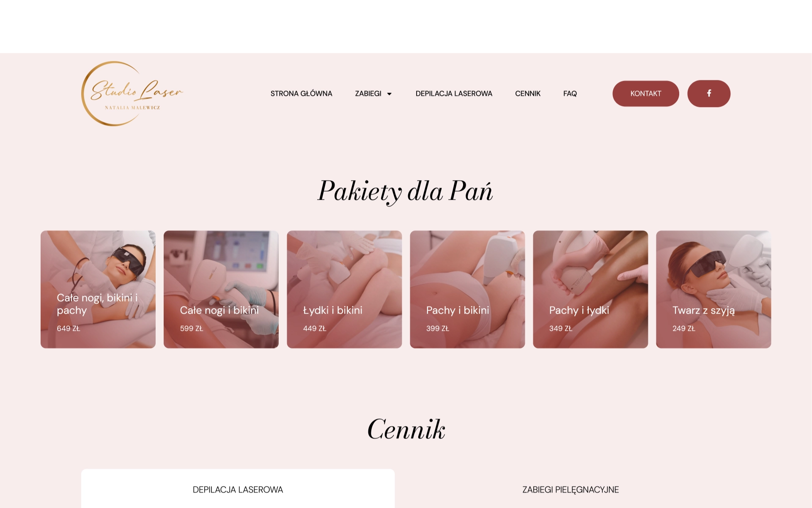Image resolution: width=812 pixels, height=508 pixels.
Task: Click the Pakiety dla Pań heading
Action: coord(406,191)
